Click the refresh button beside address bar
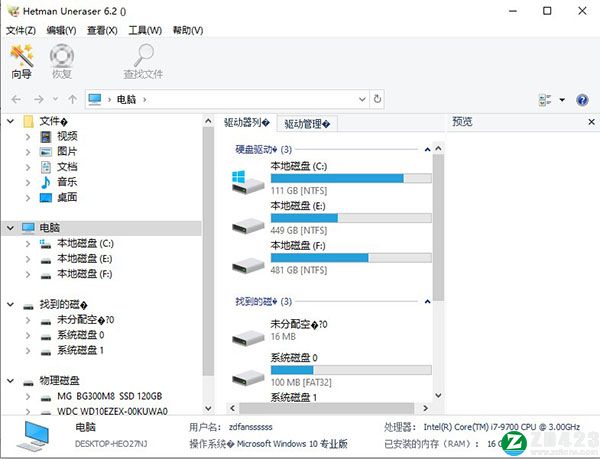Image resolution: width=600 pixels, height=459 pixels. pos(377,99)
